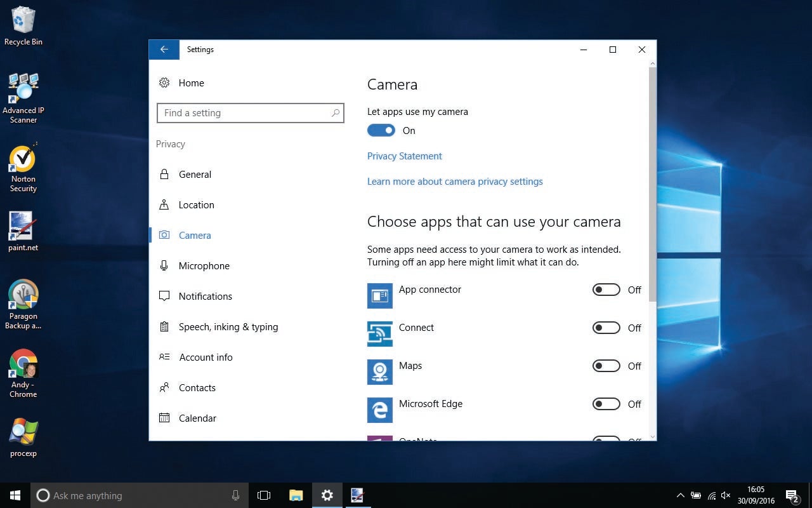Click the Settings gear taskbar button

pos(327,495)
